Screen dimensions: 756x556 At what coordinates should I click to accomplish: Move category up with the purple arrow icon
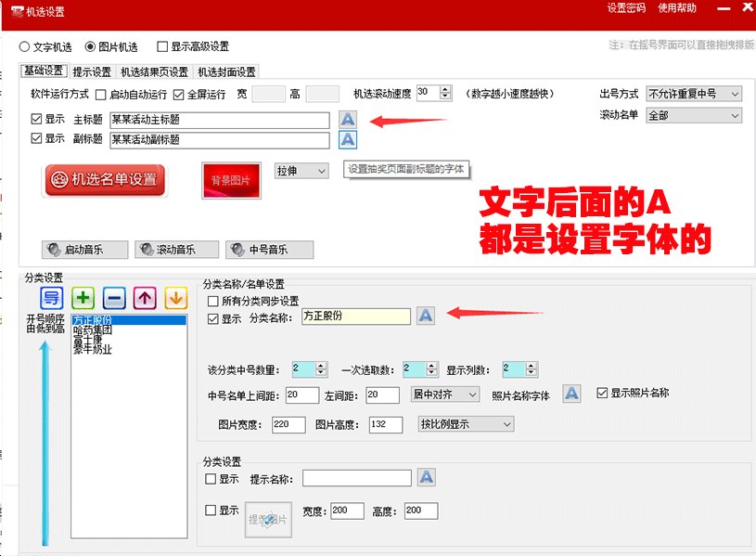[145, 298]
